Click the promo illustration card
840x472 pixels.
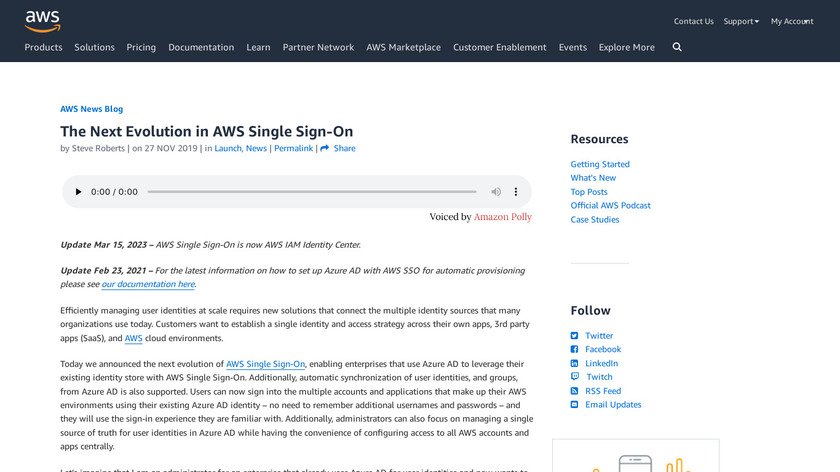(x=636, y=456)
